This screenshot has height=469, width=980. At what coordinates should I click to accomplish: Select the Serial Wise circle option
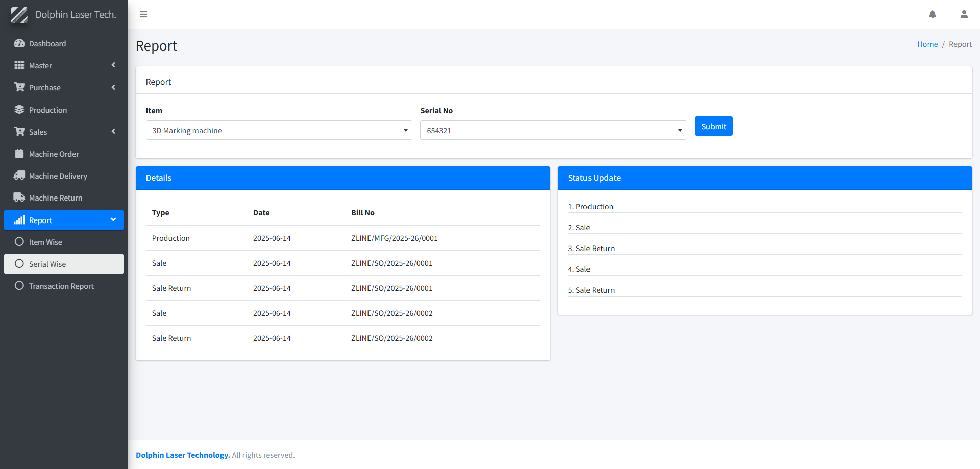tap(19, 264)
